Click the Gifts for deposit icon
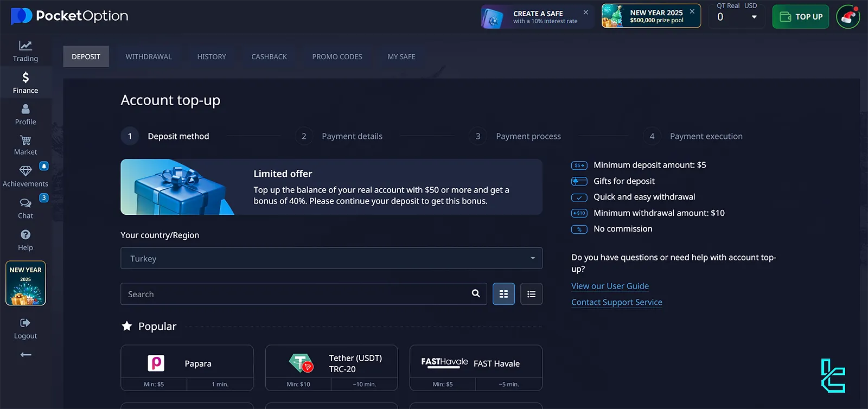Viewport: 868px width, 409px height. click(x=579, y=181)
